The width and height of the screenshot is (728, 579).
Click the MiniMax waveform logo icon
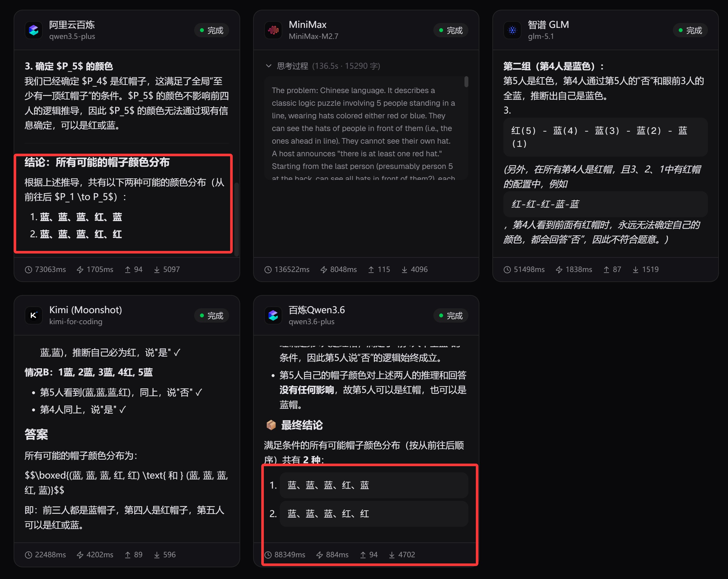pyautogui.click(x=273, y=30)
